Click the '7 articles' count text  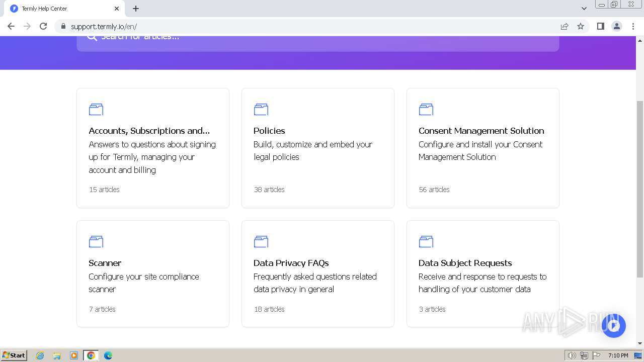pyautogui.click(x=102, y=309)
